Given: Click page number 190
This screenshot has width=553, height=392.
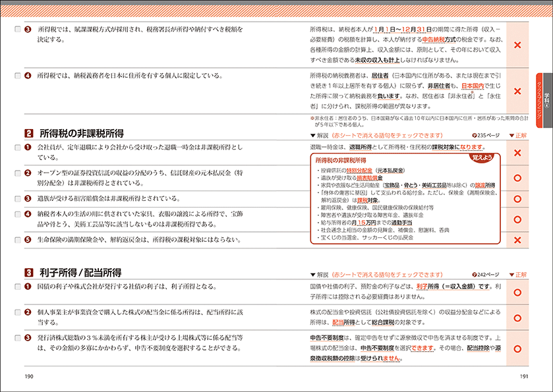Looking at the screenshot, I should point(29,376).
